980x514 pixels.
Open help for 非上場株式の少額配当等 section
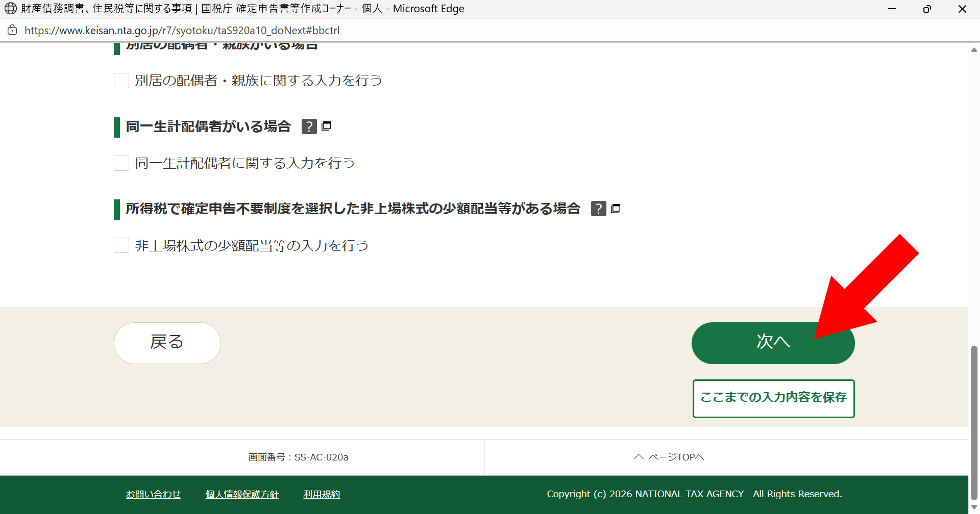click(598, 209)
